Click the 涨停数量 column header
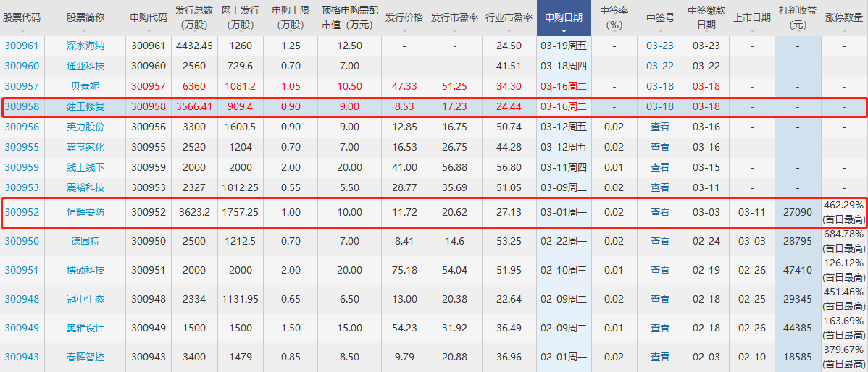 (844, 17)
